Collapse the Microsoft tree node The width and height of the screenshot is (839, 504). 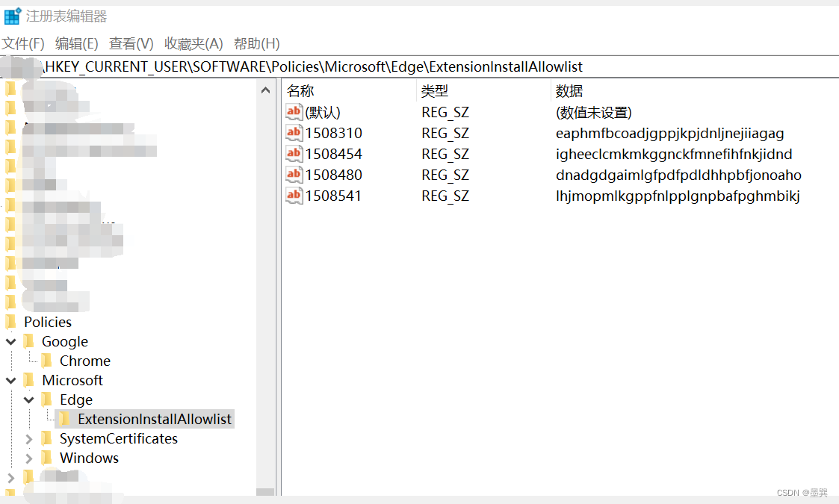click(10, 380)
